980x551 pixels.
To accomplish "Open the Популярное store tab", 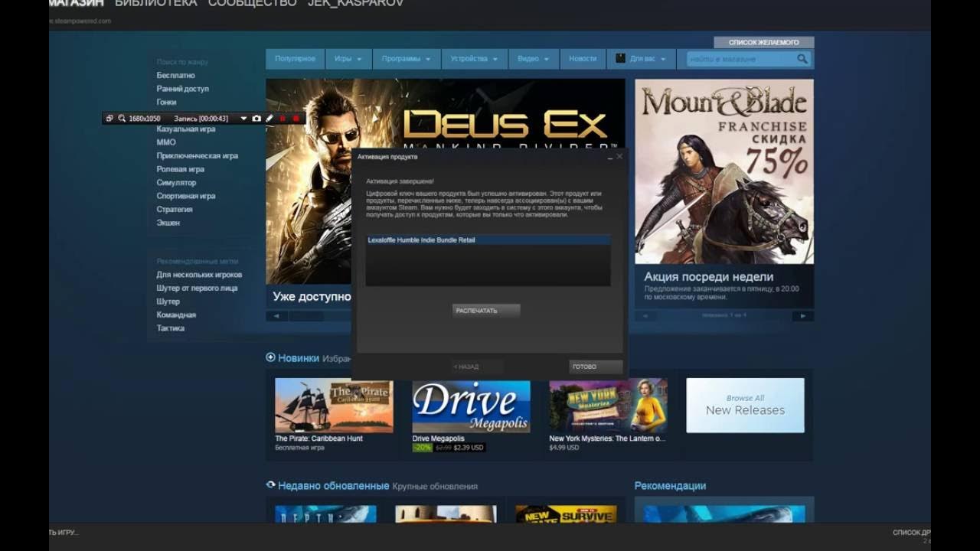I will pyautogui.click(x=295, y=59).
